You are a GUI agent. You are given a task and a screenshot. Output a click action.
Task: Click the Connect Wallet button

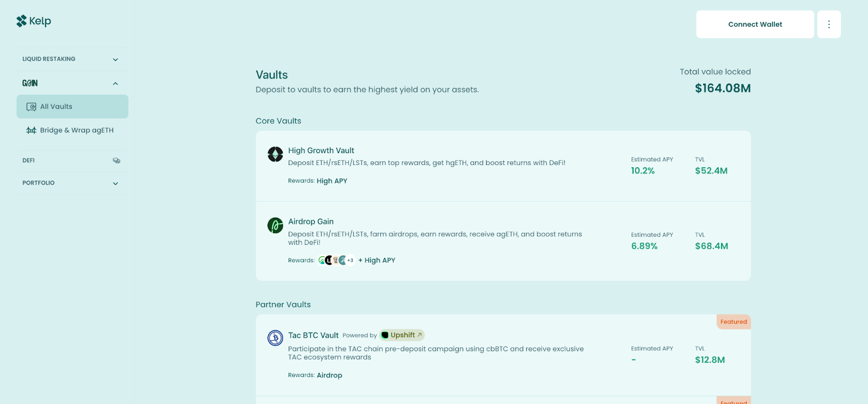pyautogui.click(x=755, y=24)
